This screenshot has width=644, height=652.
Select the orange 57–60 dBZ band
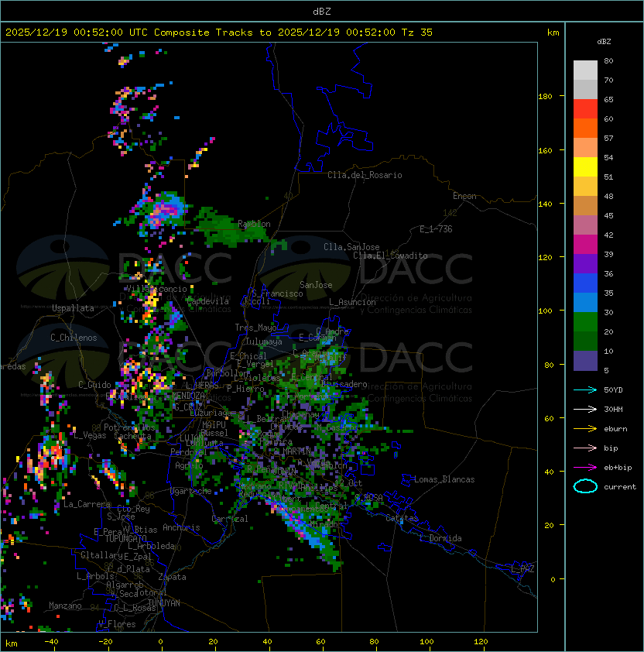click(585, 129)
